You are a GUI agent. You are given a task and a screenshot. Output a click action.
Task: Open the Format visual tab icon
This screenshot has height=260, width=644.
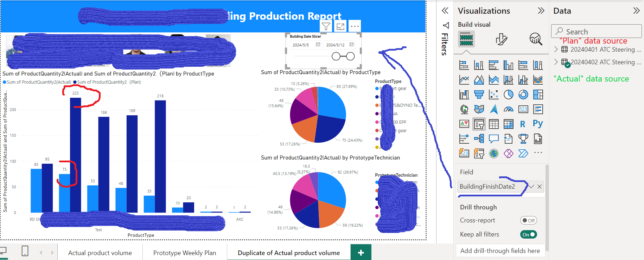tap(501, 39)
